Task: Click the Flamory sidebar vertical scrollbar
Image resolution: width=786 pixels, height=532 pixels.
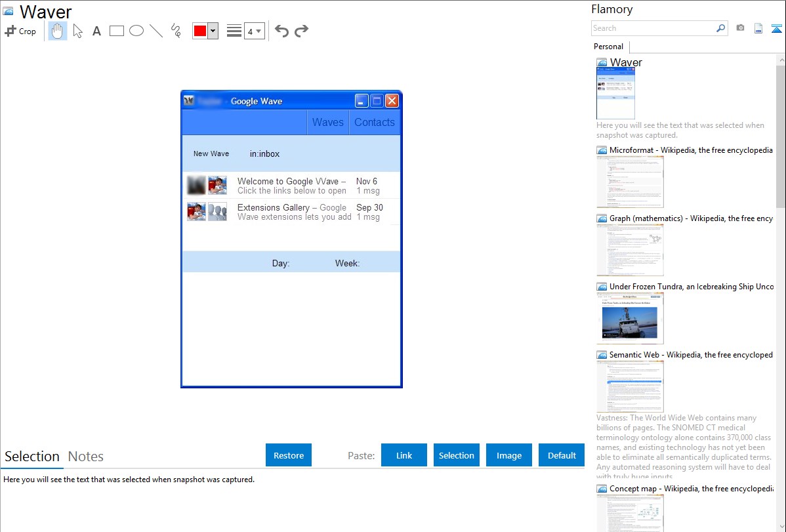Action: [x=781, y=135]
